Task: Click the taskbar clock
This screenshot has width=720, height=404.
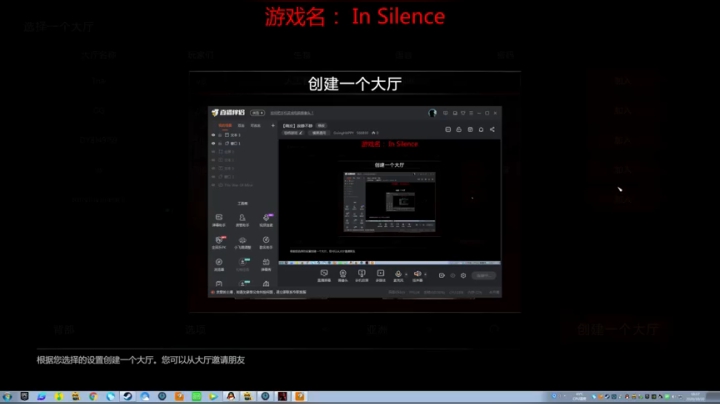Action: coord(696,396)
